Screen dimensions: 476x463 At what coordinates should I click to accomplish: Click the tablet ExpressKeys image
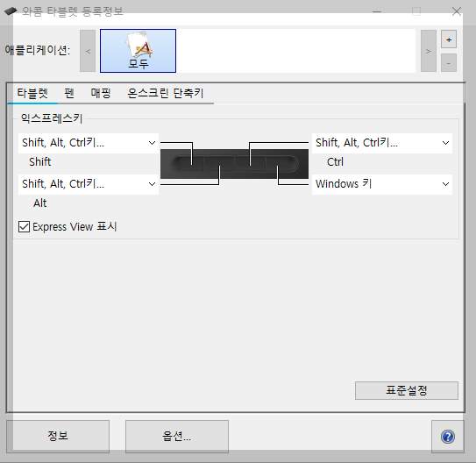coord(234,164)
